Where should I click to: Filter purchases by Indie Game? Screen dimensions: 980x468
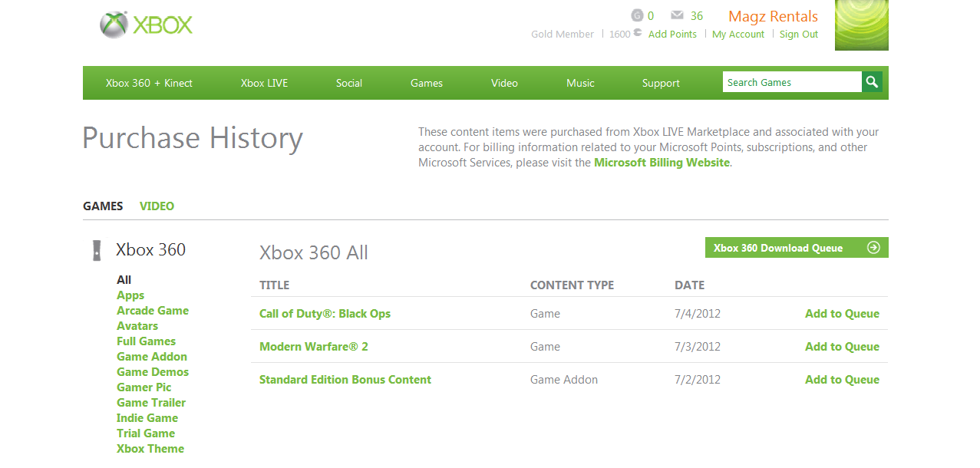tap(147, 417)
